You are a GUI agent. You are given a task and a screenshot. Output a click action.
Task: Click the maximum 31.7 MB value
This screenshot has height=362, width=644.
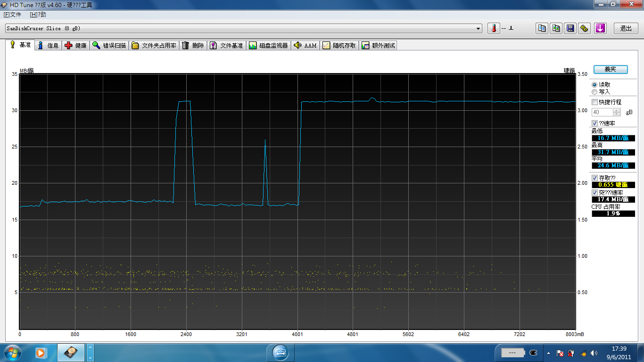(613, 152)
